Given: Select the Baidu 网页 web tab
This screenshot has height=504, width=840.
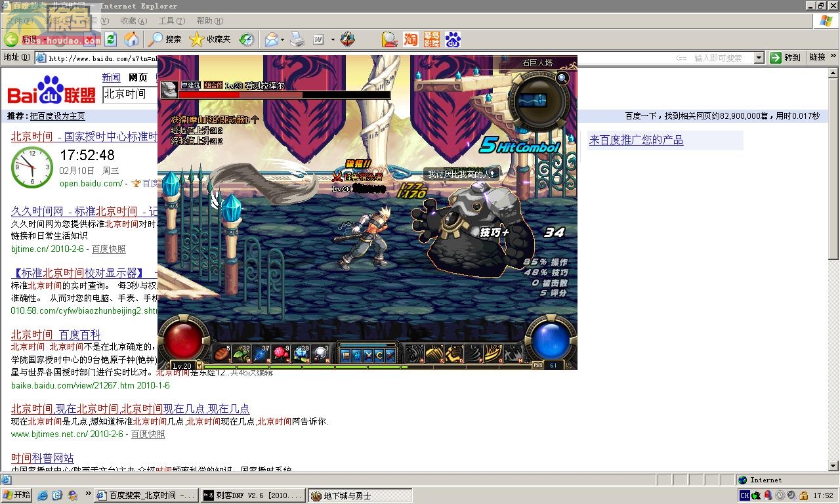Looking at the screenshot, I should 138,77.
